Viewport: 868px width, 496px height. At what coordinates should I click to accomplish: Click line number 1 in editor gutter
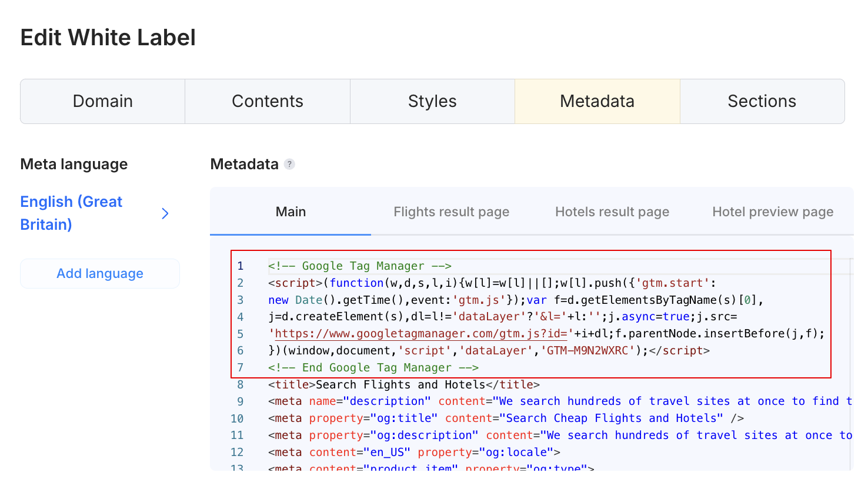click(241, 266)
